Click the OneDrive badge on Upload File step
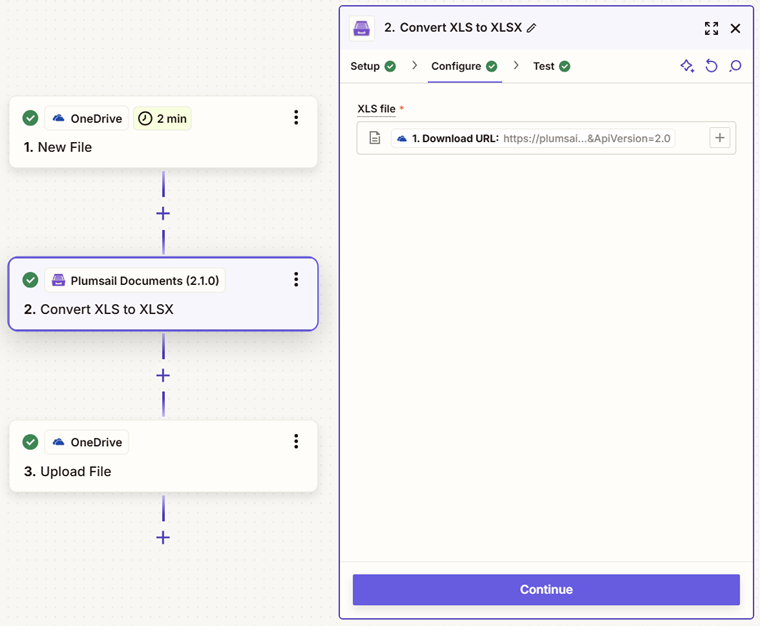 [87, 442]
